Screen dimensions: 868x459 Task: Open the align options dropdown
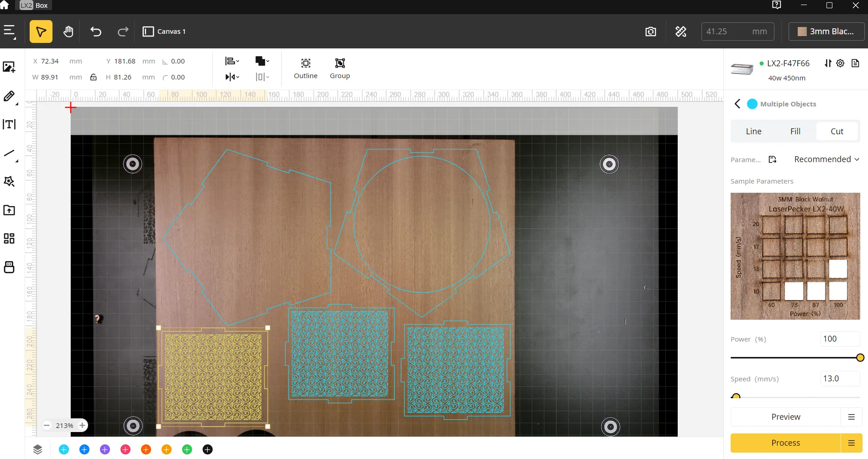(232, 61)
